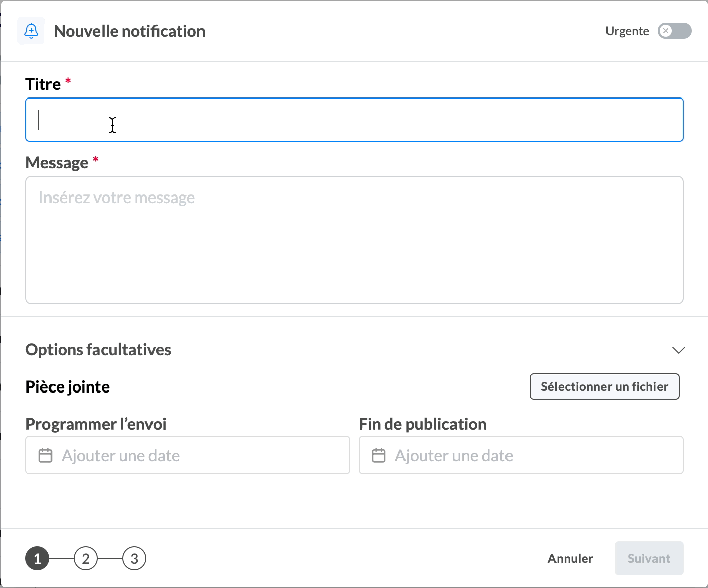Enable the Urgente toggle switch
The image size is (708, 588).
(x=674, y=31)
